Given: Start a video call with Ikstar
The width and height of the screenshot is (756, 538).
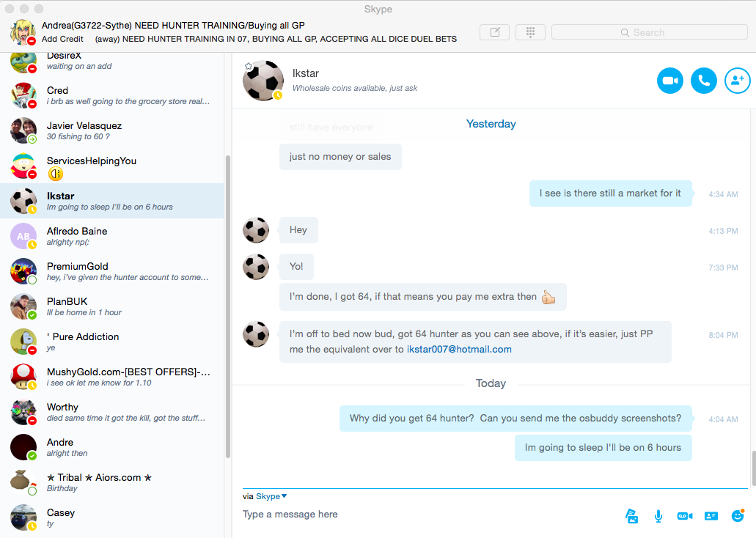Looking at the screenshot, I should click(x=669, y=81).
